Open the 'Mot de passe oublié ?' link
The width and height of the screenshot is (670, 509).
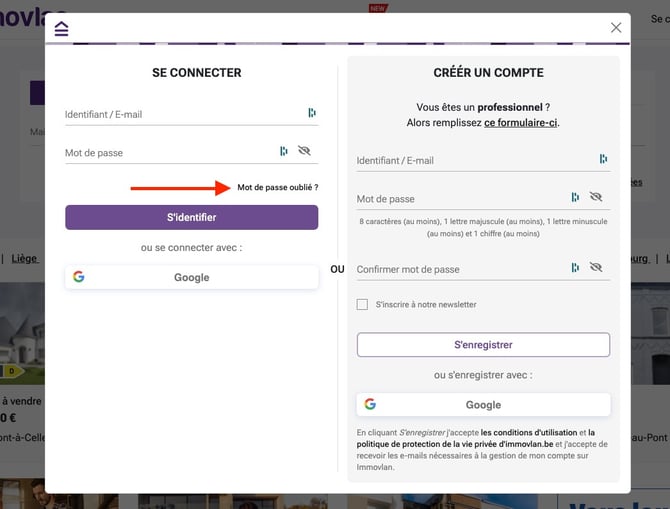278,188
